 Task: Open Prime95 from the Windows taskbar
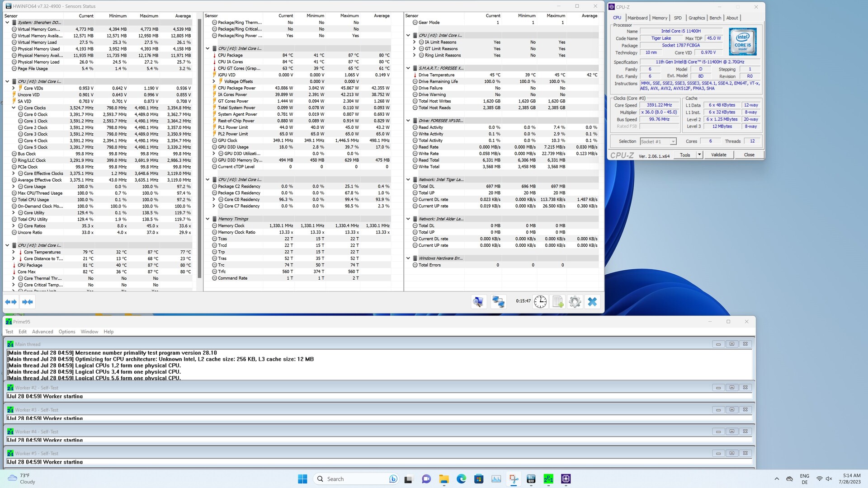(x=548, y=479)
